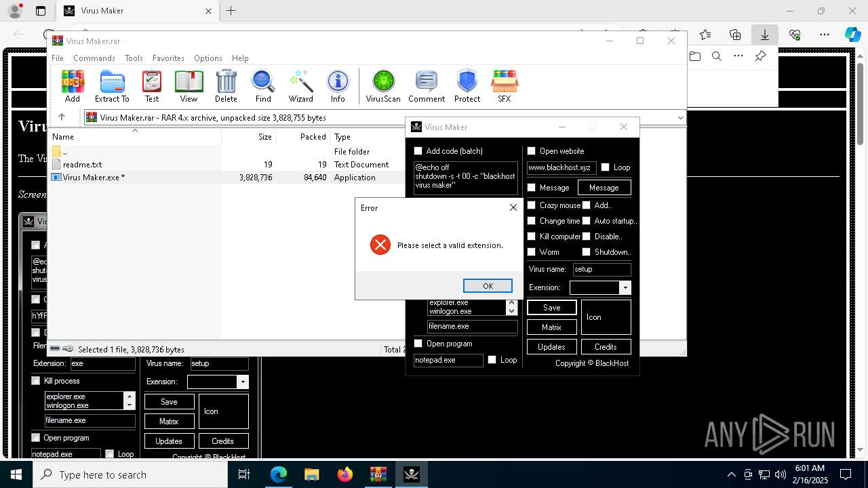Click the Protect shield icon

pyautogui.click(x=467, y=86)
